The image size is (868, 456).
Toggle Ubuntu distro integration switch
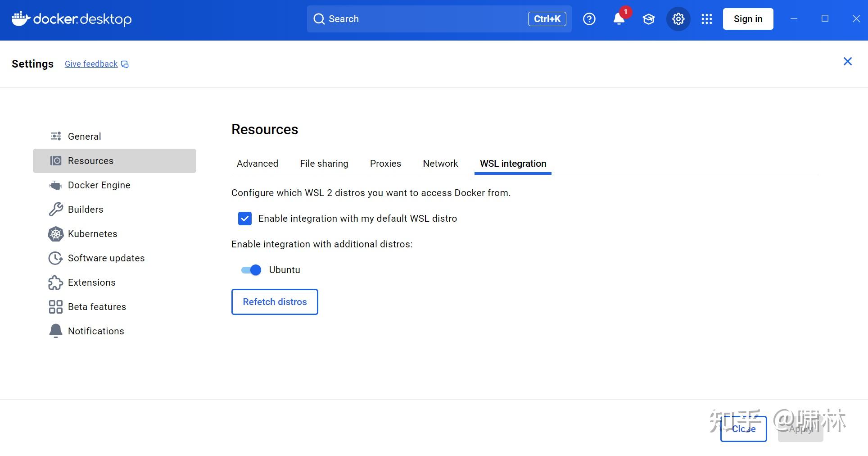(251, 270)
